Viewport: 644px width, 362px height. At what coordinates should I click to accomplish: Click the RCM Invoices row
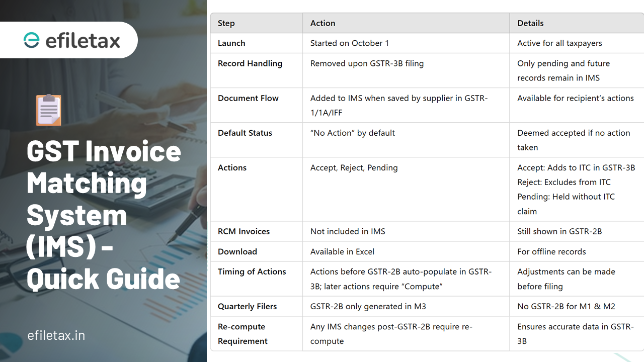[x=244, y=231]
